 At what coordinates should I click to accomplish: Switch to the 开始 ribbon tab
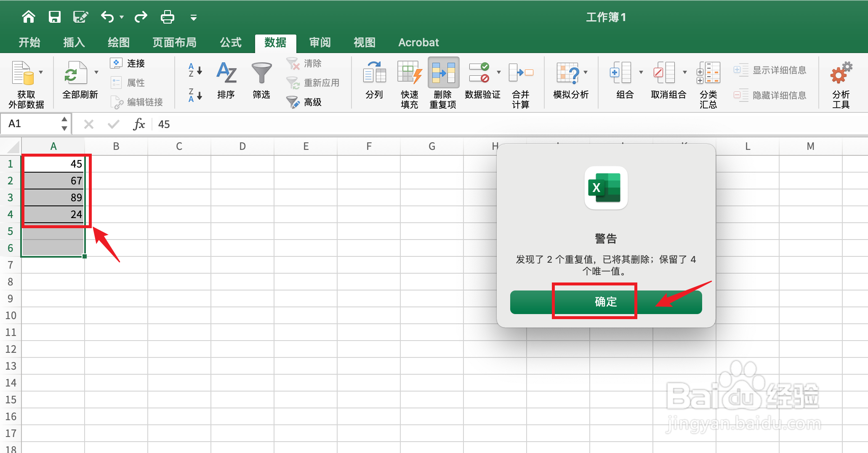(x=29, y=42)
